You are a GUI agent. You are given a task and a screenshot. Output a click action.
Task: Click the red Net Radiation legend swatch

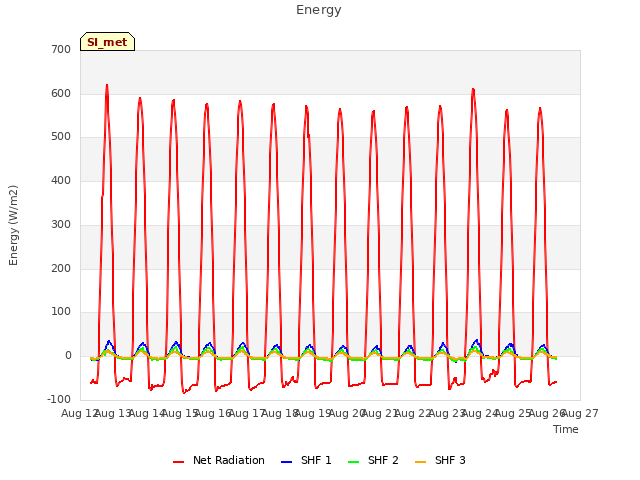coord(178,462)
